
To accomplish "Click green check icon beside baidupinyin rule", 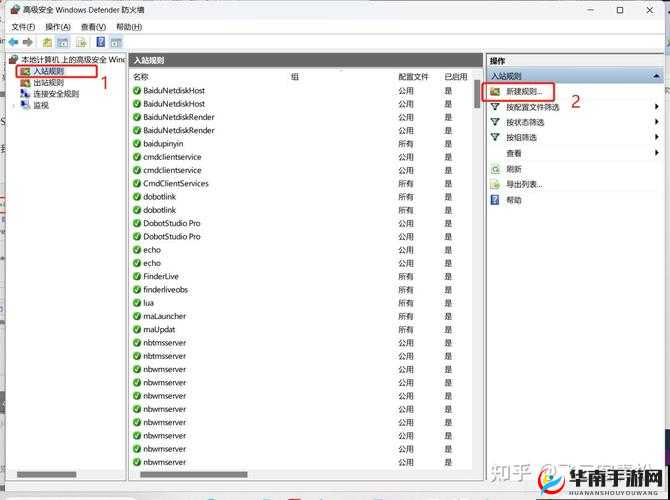I will 137,144.
